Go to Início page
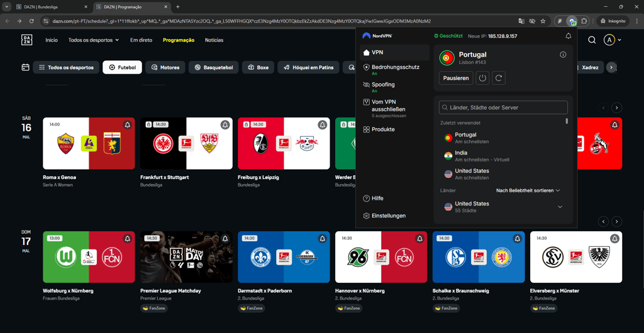Image resolution: width=644 pixels, height=333 pixels. pos(52,40)
